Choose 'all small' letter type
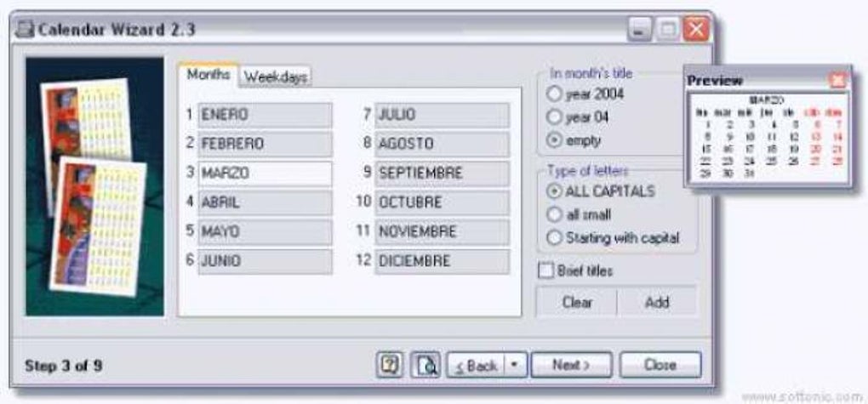868x404 pixels. pos(557,215)
